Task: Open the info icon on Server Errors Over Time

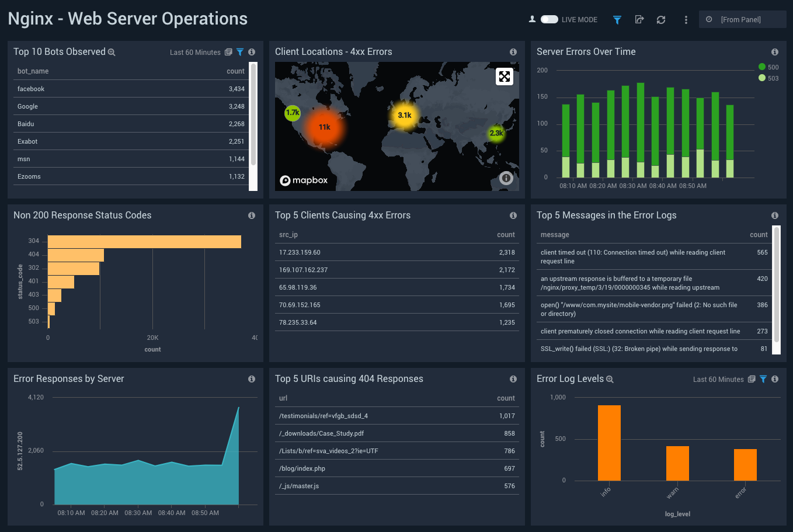Action: [x=775, y=51]
